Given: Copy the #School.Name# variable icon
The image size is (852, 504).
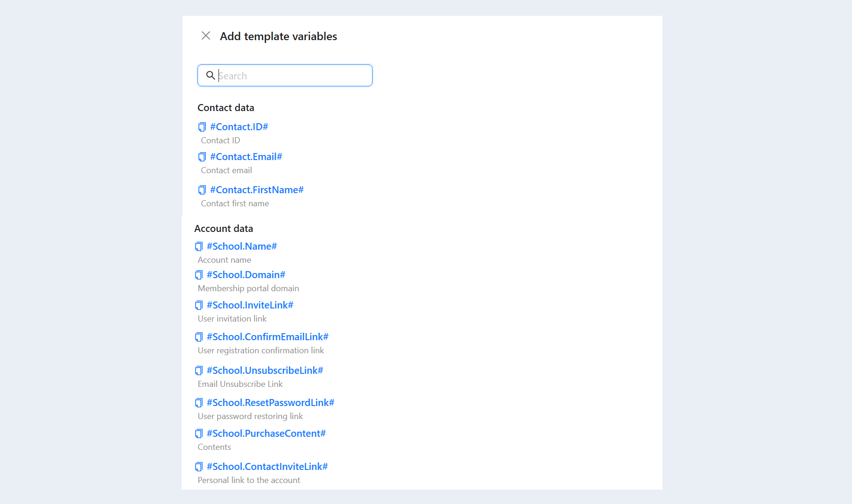Looking at the screenshot, I should (x=198, y=246).
